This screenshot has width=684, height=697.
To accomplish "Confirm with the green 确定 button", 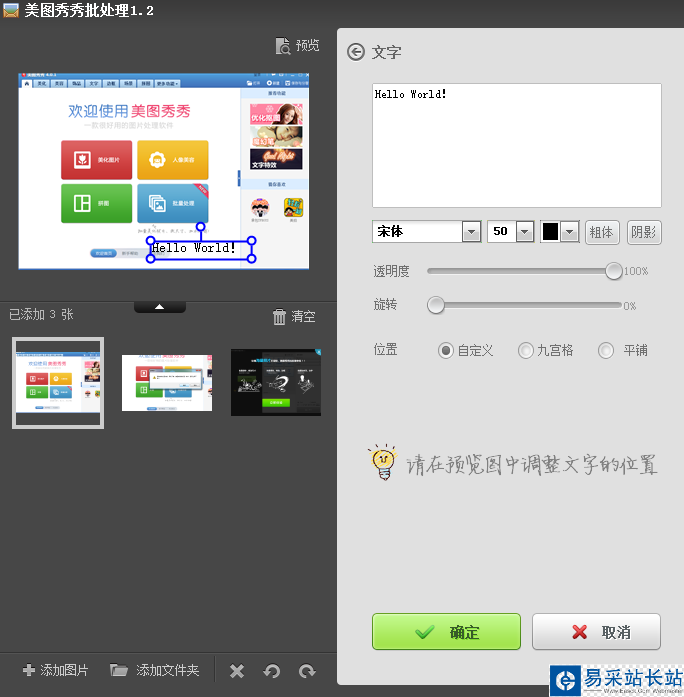I will 446,631.
